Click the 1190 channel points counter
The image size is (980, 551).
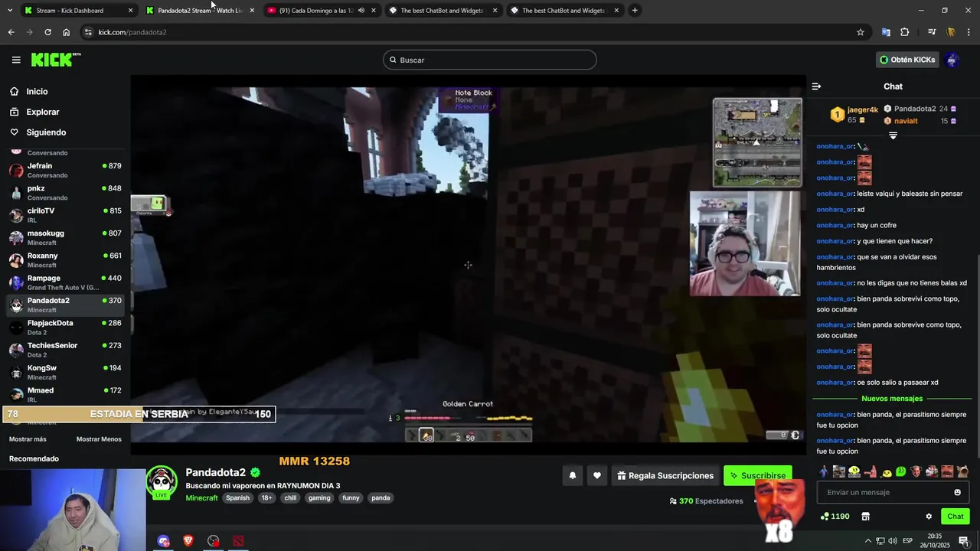pyautogui.click(x=835, y=517)
